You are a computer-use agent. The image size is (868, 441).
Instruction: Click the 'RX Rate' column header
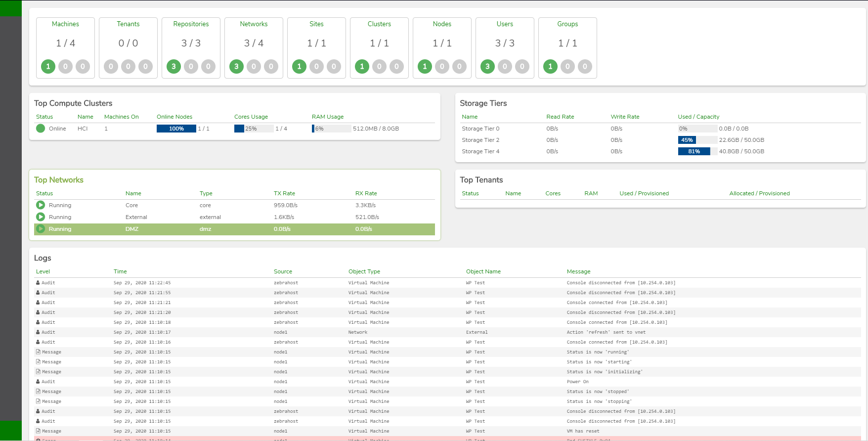pyautogui.click(x=366, y=193)
